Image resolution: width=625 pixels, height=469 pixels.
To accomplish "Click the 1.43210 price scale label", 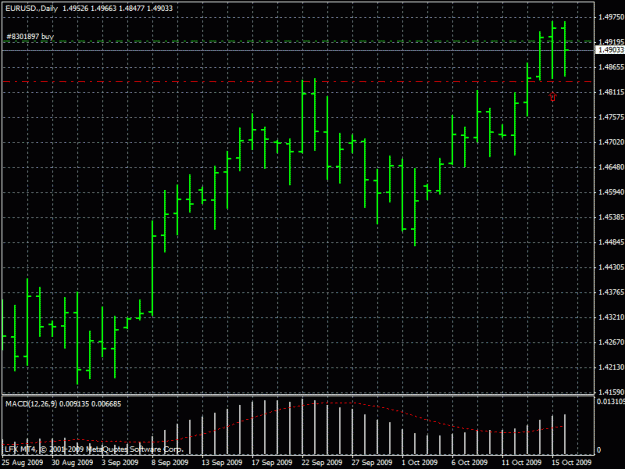I will point(611,317).
